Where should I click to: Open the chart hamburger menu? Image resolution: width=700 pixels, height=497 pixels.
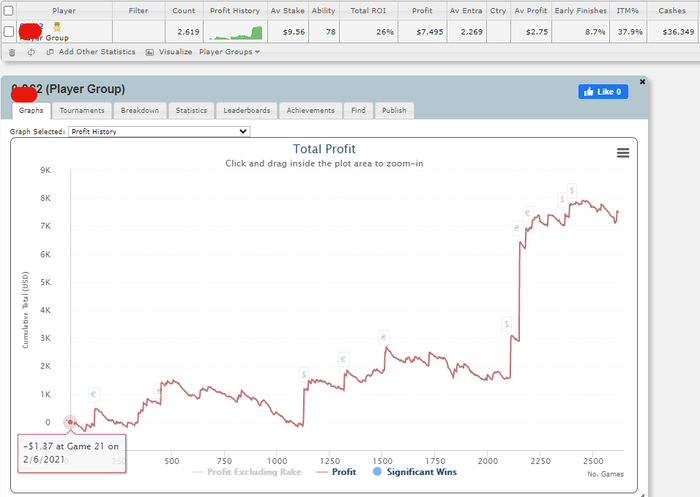[623, 153]
